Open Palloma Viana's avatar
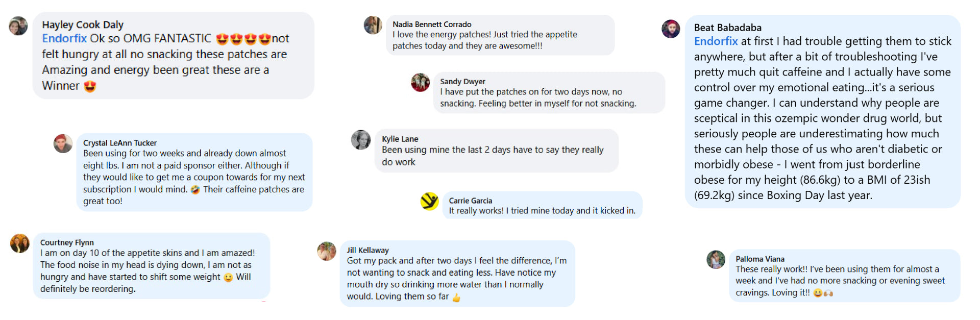This screenshot has height=320, width=980. point(716,260)
